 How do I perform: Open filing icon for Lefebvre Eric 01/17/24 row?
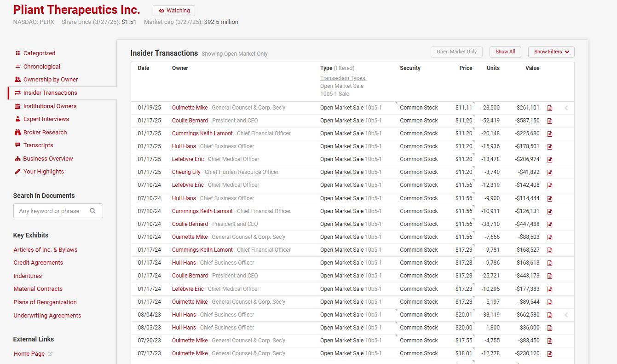pyautogui.click(x=550, y=289)
